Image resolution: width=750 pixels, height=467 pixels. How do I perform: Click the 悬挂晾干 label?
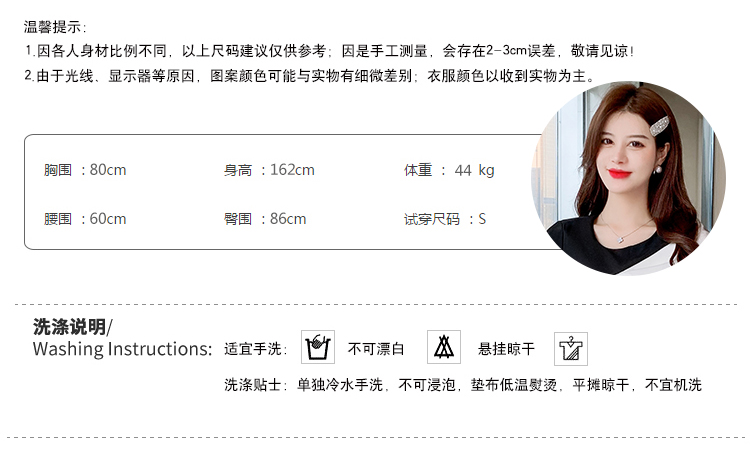pos(506,349)
